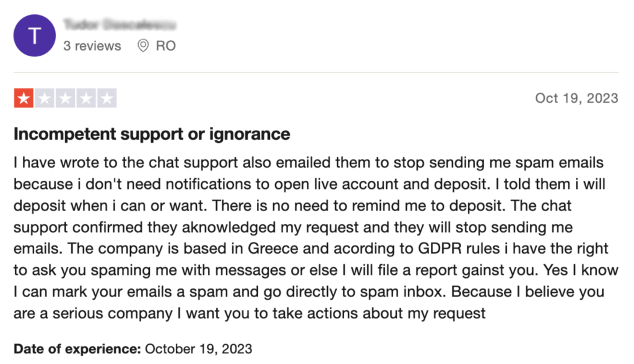Click the RO country label
The image size is (634, 364).
[166, 46]
